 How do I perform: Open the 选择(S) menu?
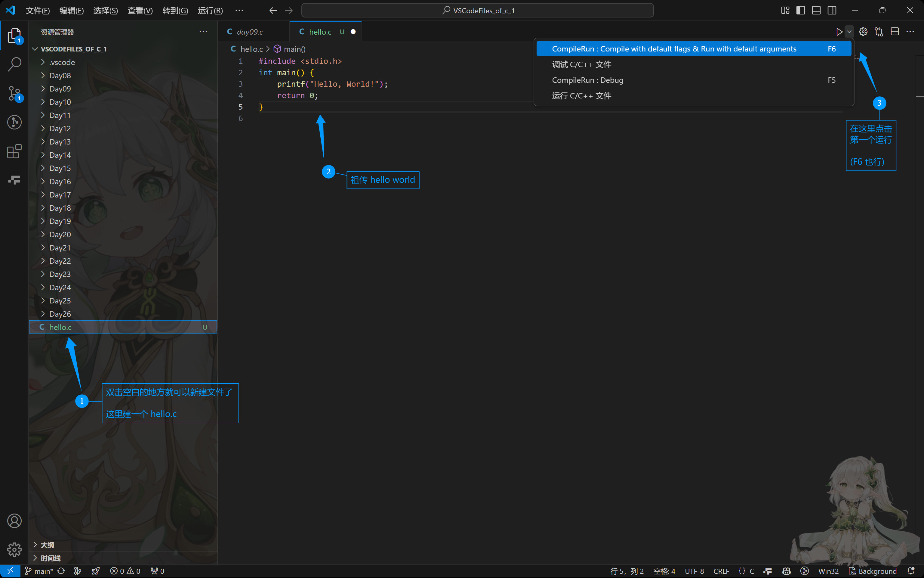click(105, 11)
